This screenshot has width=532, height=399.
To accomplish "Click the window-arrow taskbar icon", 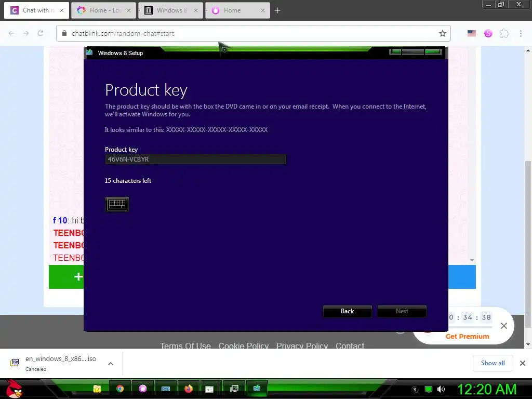I will (209, 389).
